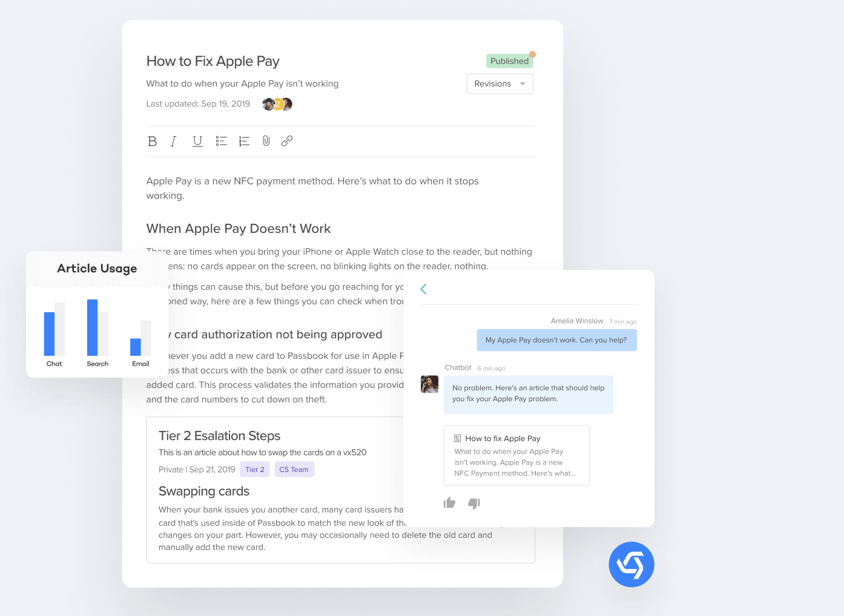
Task: Open the suggested How to fix Apple Pay article card
Action: tap(516, 455)
